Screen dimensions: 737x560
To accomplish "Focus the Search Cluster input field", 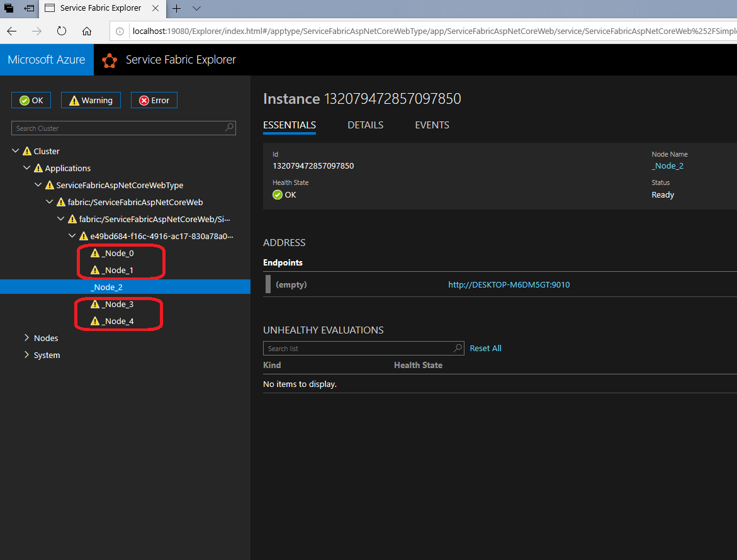I will tap(123, 128).
